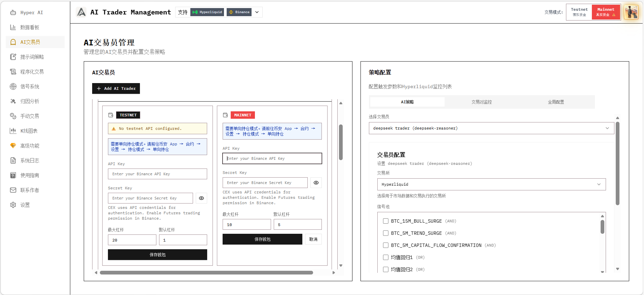Click the AI交易员 panel scroll-down arrow
Screen dimensions: 644x295
341,266
